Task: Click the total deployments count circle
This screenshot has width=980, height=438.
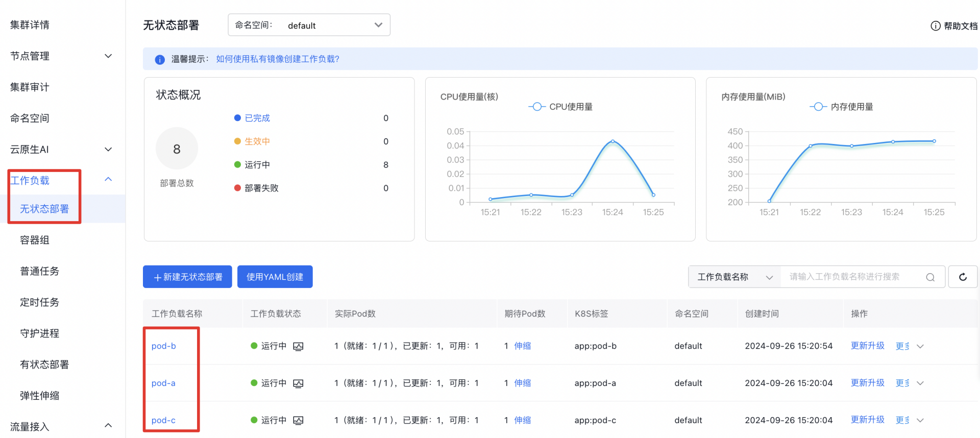Action: tap(177, 149)
